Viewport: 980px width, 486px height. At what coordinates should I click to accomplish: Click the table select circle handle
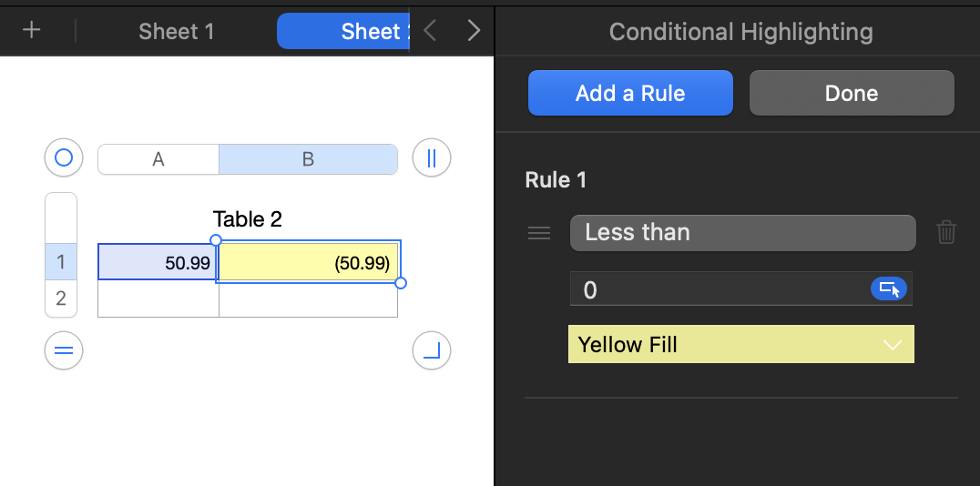64,158
